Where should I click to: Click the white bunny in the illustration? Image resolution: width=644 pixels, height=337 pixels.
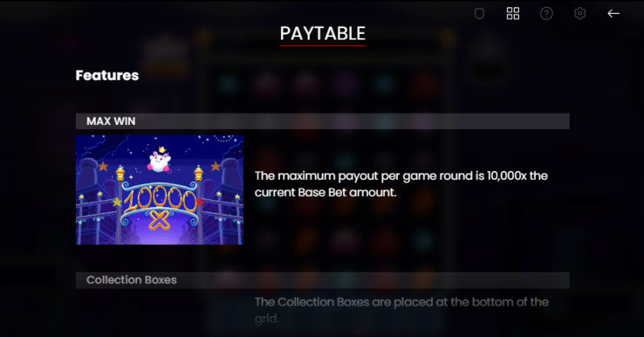(160, 160)
